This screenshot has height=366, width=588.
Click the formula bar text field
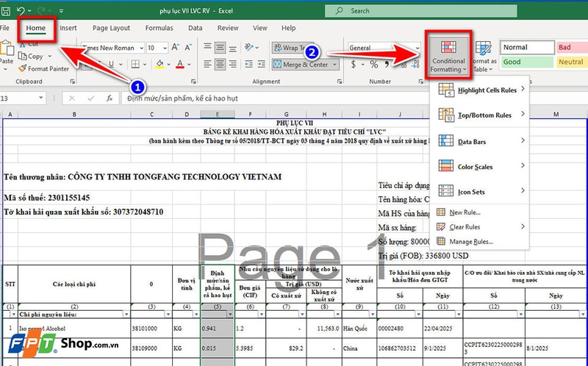click(x=275, y=98)
